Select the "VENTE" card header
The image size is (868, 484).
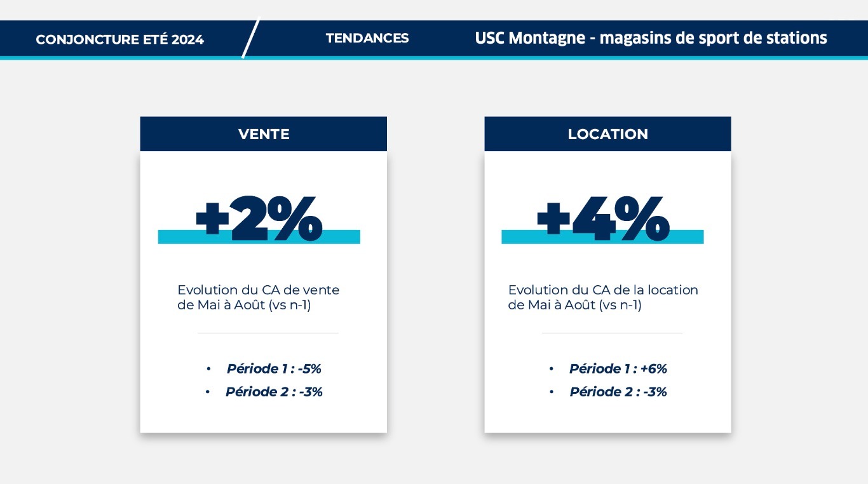coord(263,134)
